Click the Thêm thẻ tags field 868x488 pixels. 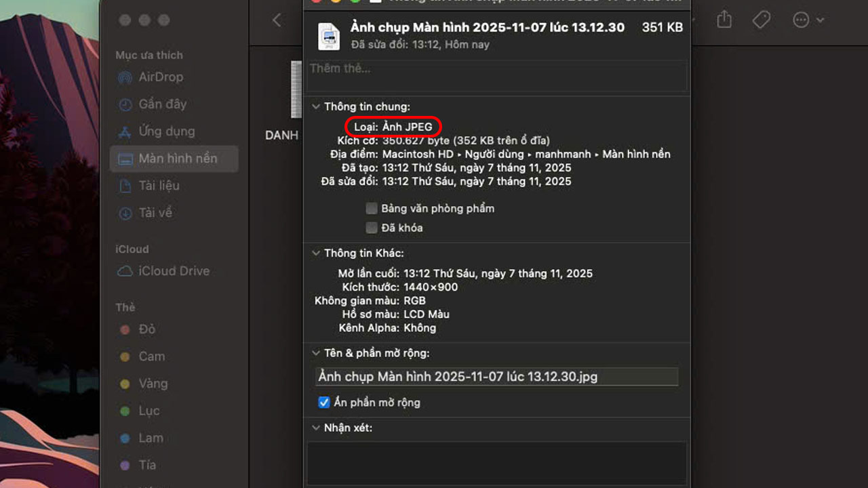[x=496, y=76]
